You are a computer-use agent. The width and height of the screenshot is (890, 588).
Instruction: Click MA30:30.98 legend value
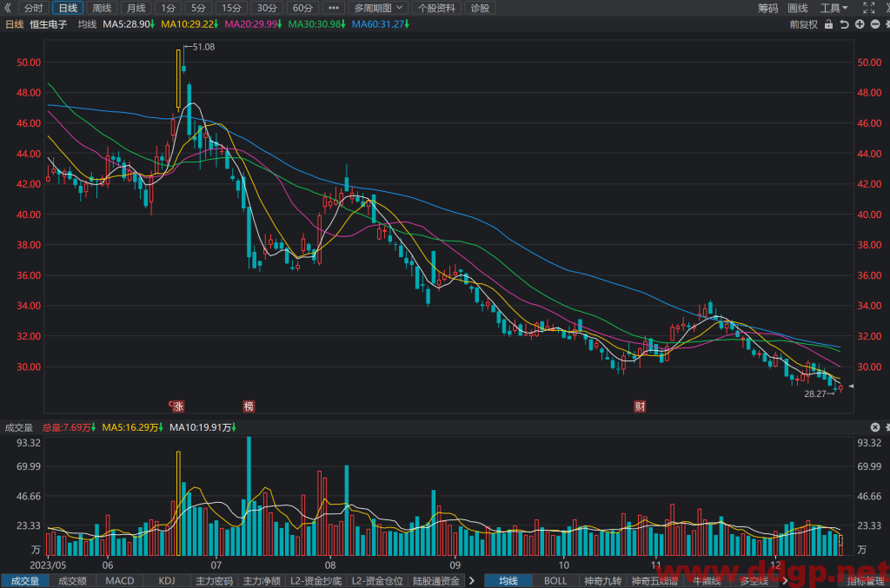pos(316,24)
